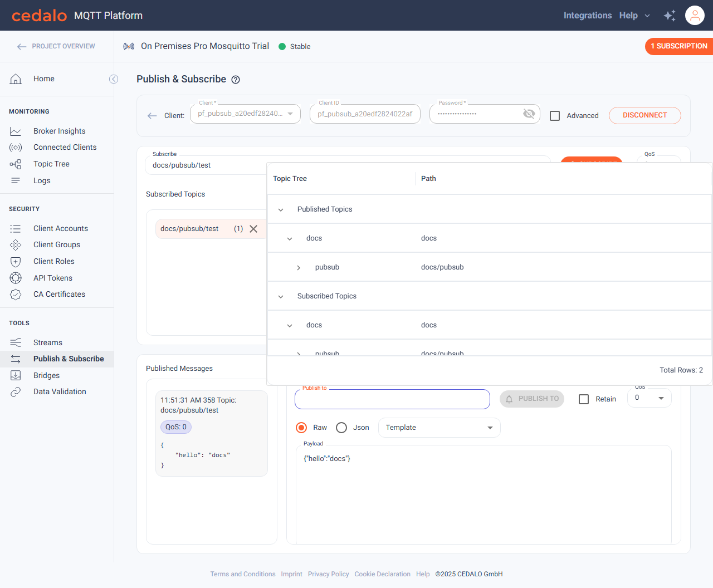The width and height of the screenshot is (713, 588).
Task: Open Terms and Conditions link
Action: (243, 574)
